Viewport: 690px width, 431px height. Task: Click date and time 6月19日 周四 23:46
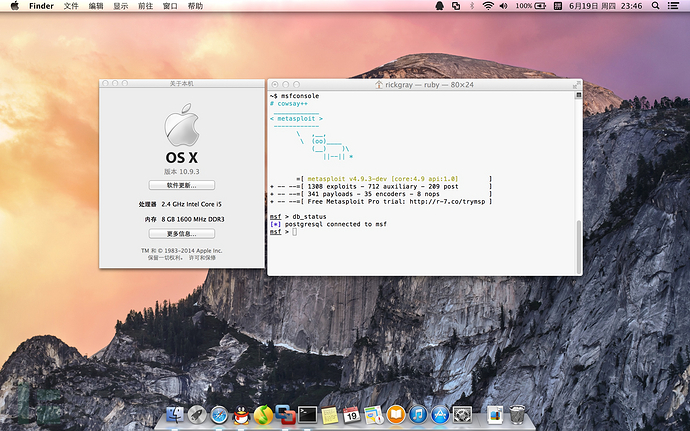[606, 6]
